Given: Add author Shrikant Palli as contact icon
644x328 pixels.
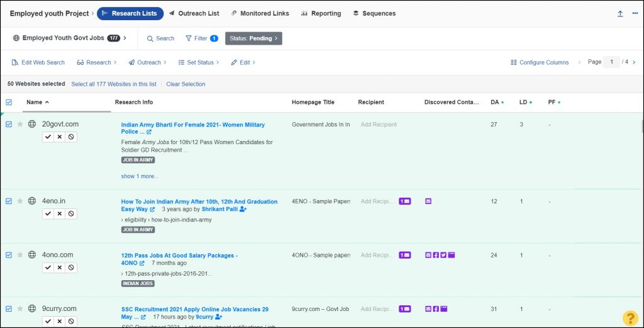Looking at the screenshot, I should click(243, 209).
